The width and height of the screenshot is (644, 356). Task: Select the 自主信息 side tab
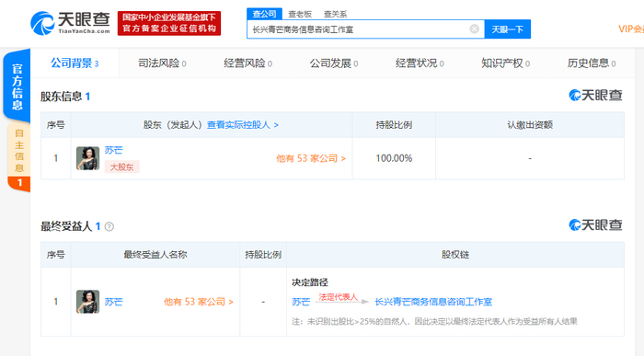[x=19, y=156]
